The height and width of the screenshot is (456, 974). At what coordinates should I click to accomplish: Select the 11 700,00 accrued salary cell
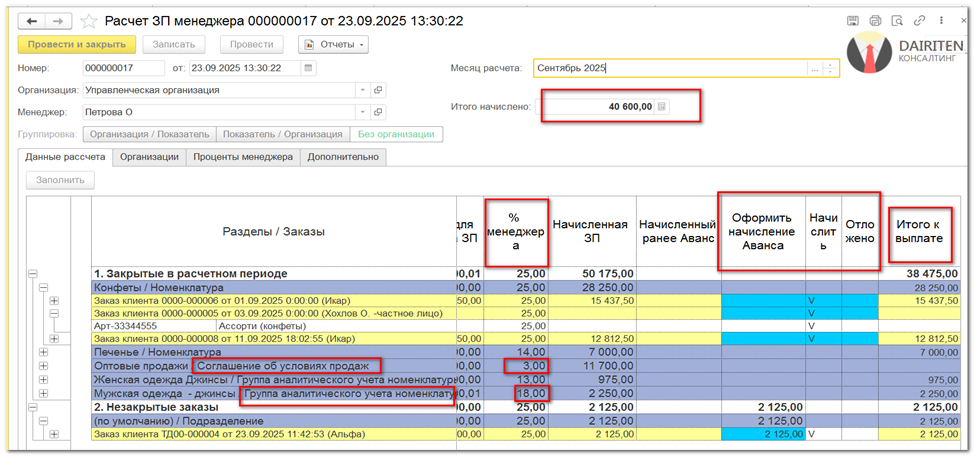(x=593, y=365)
